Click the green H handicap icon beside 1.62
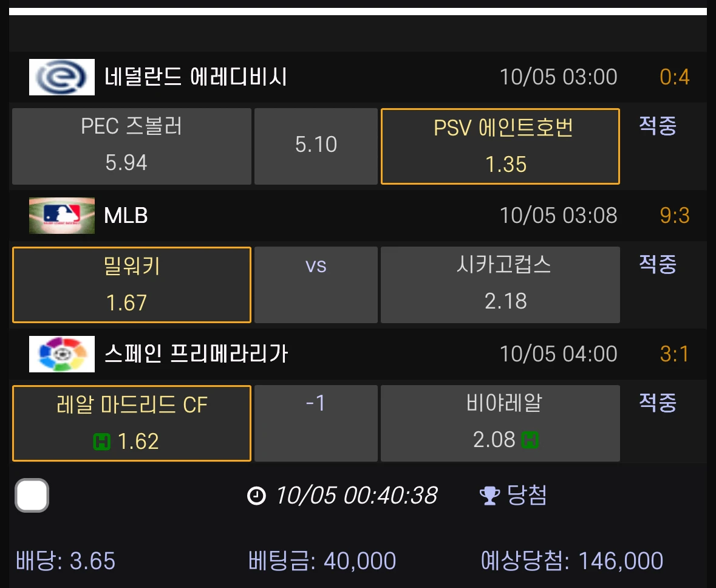Image resolution: width=716 pixels, height=588 pixels. pyautogui.click(x=101, y=442)
